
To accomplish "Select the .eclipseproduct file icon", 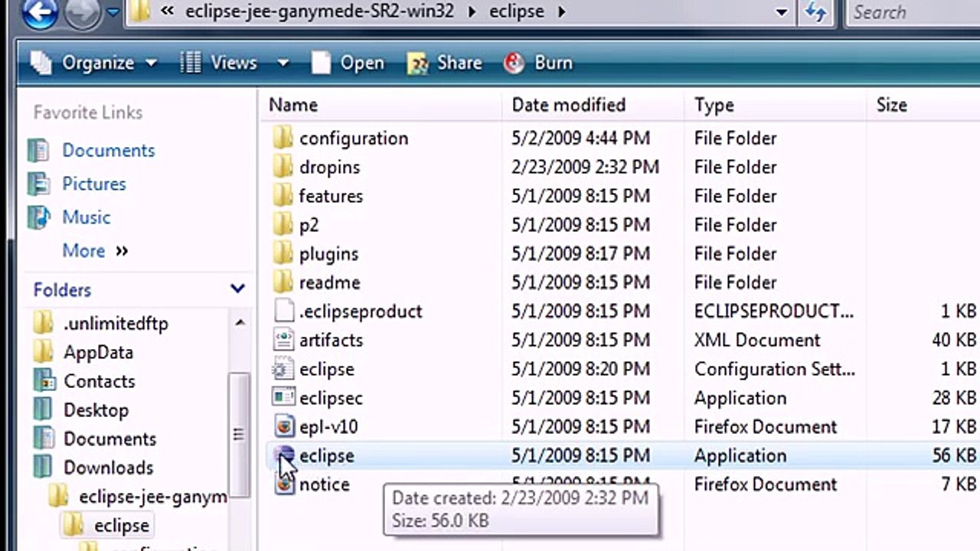I will [x=283, y=311].
